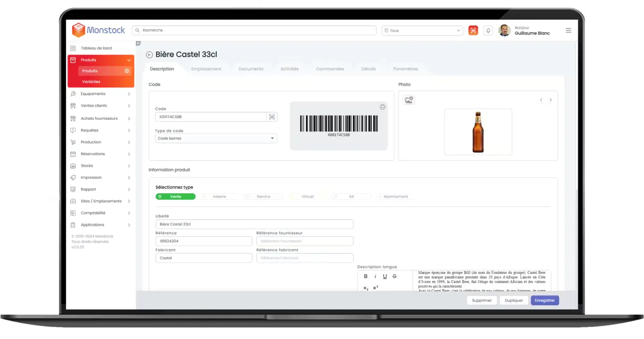Image resolution: width=644 pixels, height=339 pixels.
Task: Select the Service product type
Action: click(x=263, y=196)
